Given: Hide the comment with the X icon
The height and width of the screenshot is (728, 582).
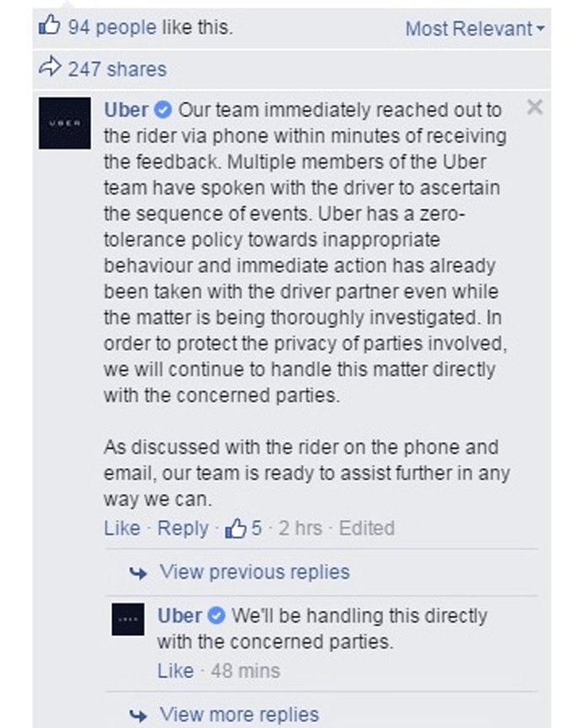Looking at the screenshot, I should 534,107.
